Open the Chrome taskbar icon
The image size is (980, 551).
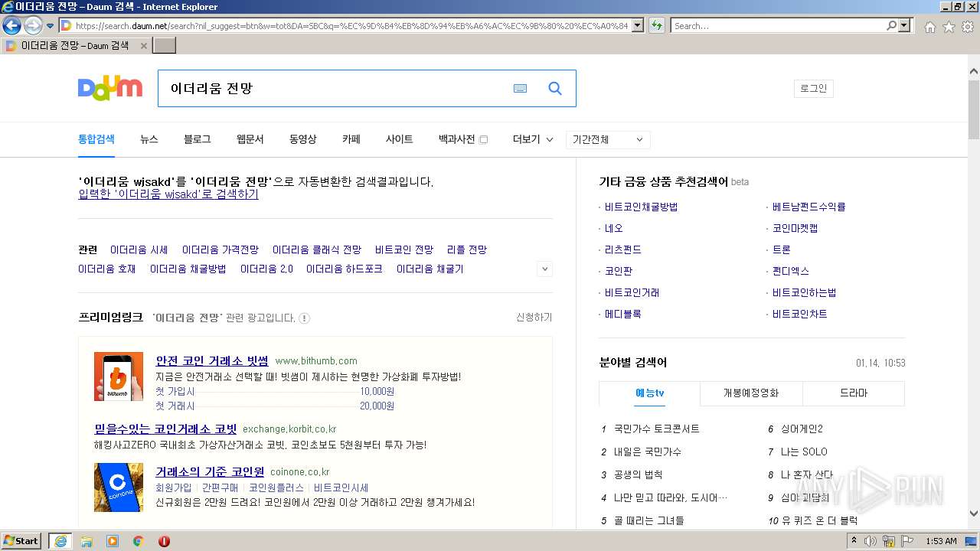click(139, 541)
